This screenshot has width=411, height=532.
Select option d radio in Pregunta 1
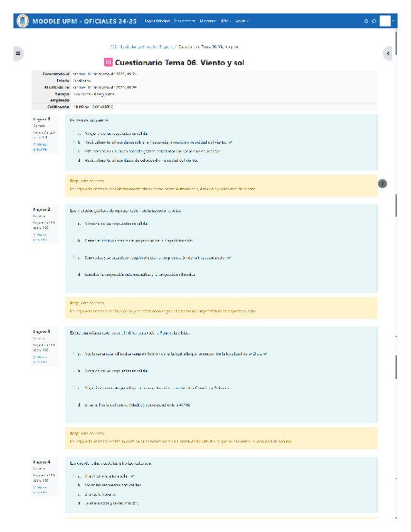click(x=74, y=160)
